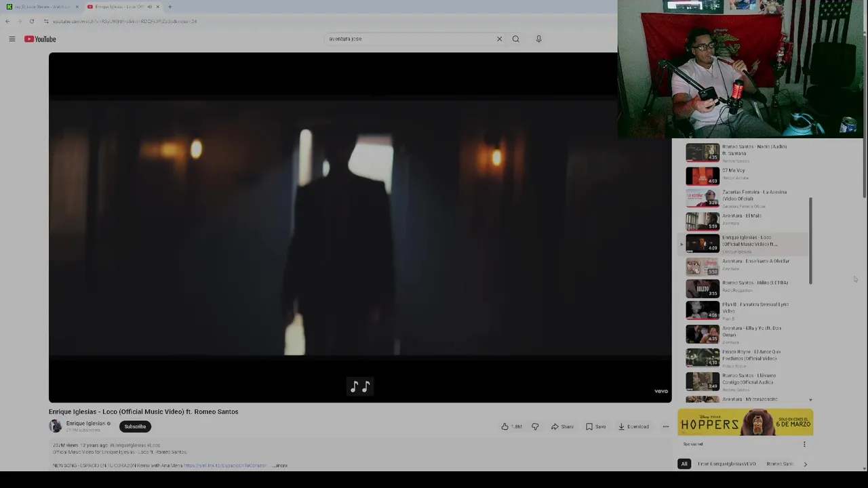Show more filter chips with right chevron

[x=805, y=464]
